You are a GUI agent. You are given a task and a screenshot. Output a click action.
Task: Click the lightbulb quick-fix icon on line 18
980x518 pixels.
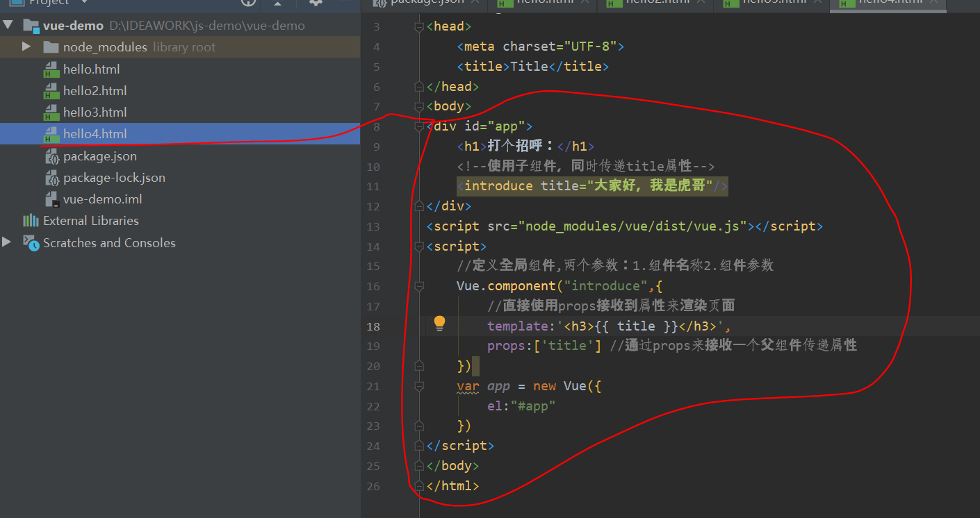click(440, 323)
